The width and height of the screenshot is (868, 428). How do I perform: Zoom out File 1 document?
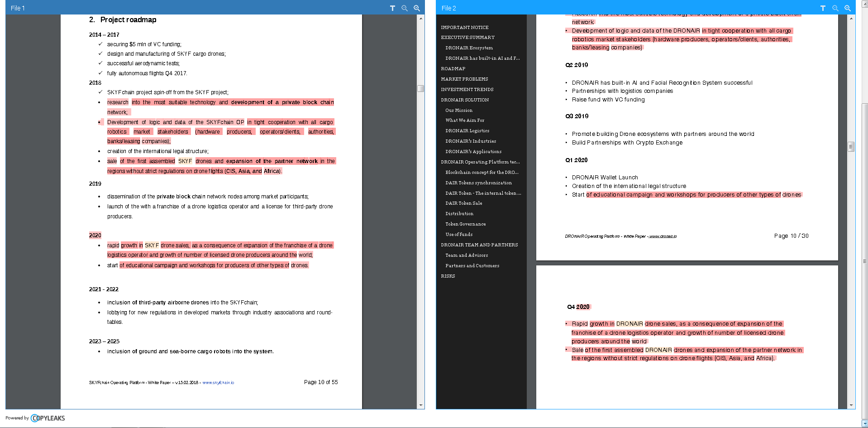pyautogui.click(x=405, y=8)
